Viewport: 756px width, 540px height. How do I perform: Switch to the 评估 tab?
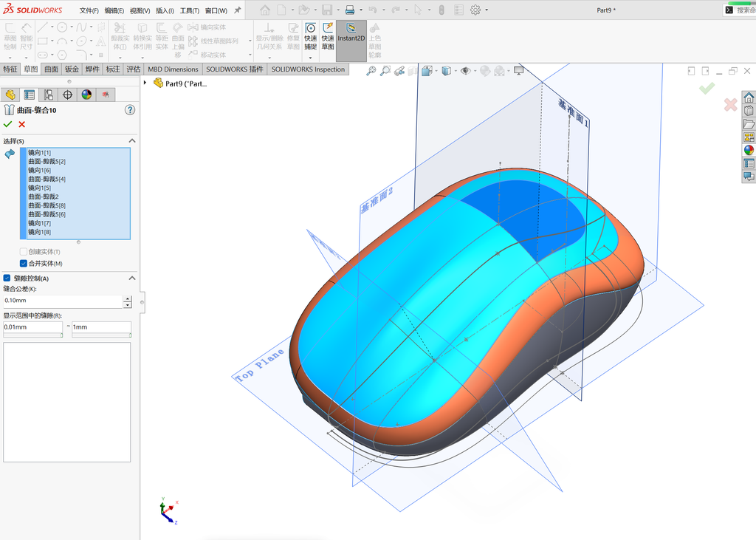[134, 69]
